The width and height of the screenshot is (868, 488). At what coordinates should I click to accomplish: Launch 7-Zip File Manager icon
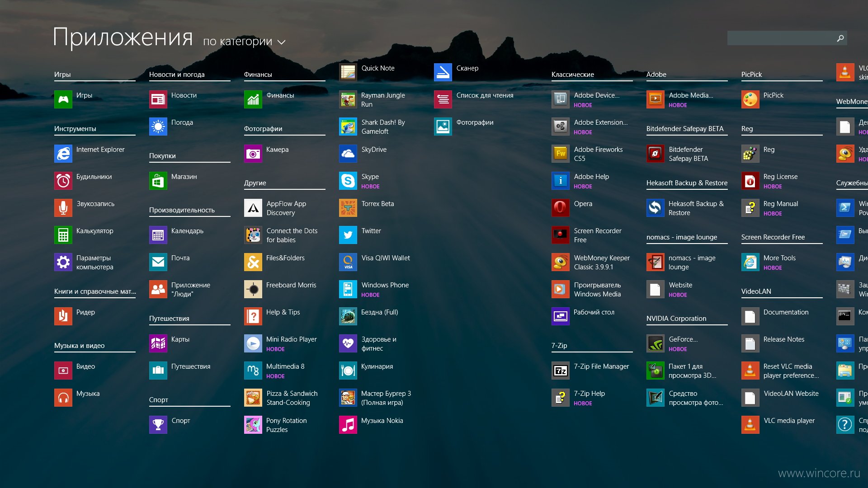pos(561,371)
